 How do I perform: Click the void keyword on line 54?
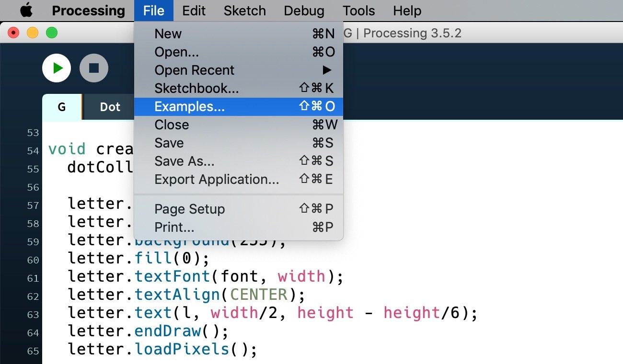click(67, 149)
